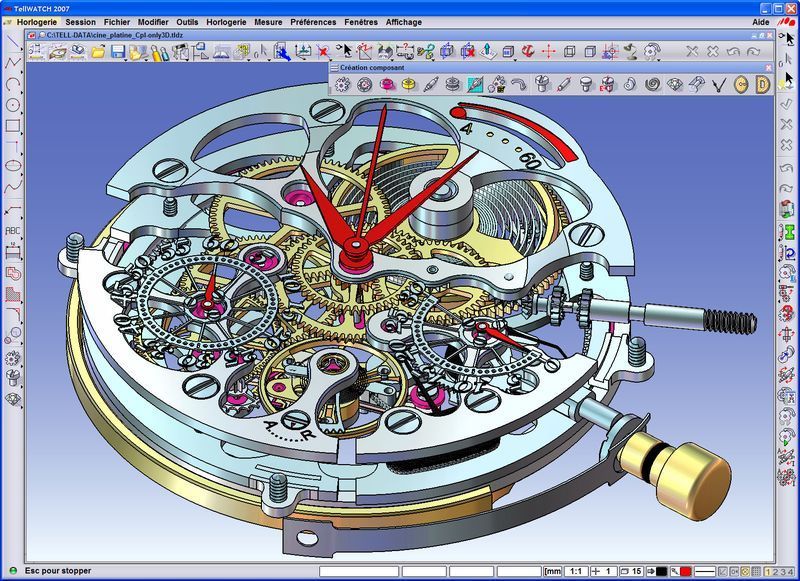Click the gold D component icon
This screenshot has width=800, height=581.
pos(762,84)
